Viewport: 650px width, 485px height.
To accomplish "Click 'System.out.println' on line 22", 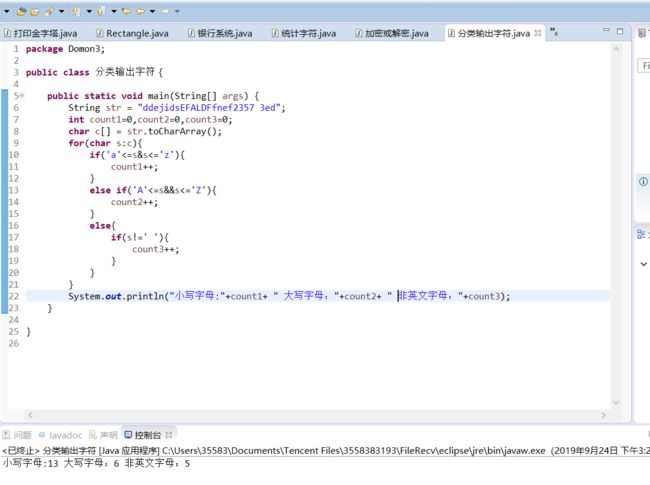I will pyautogui.click(x=116, y=296).
